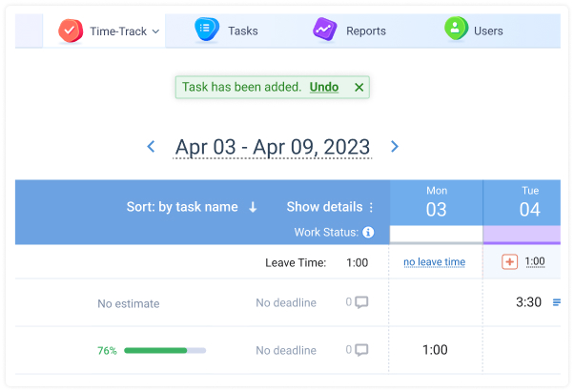
Task: Click the red Time-Track checkmark icon
Action: [71, 31]
